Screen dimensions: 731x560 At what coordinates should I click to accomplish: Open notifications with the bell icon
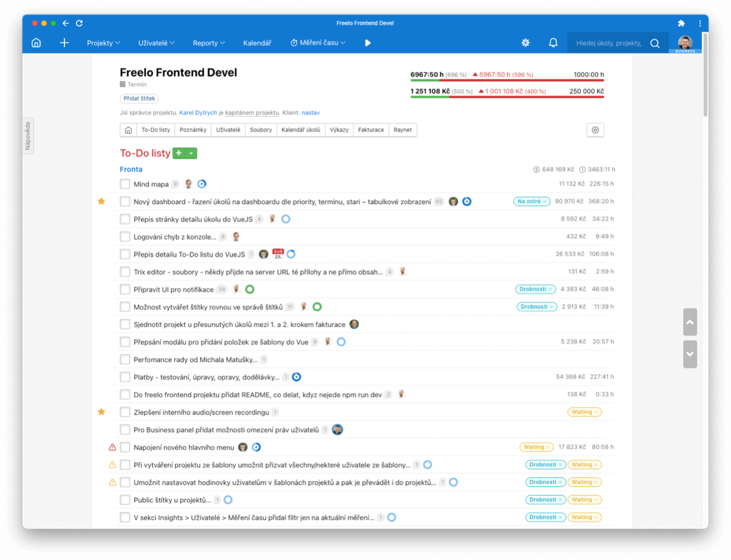(x=553, y=43)
